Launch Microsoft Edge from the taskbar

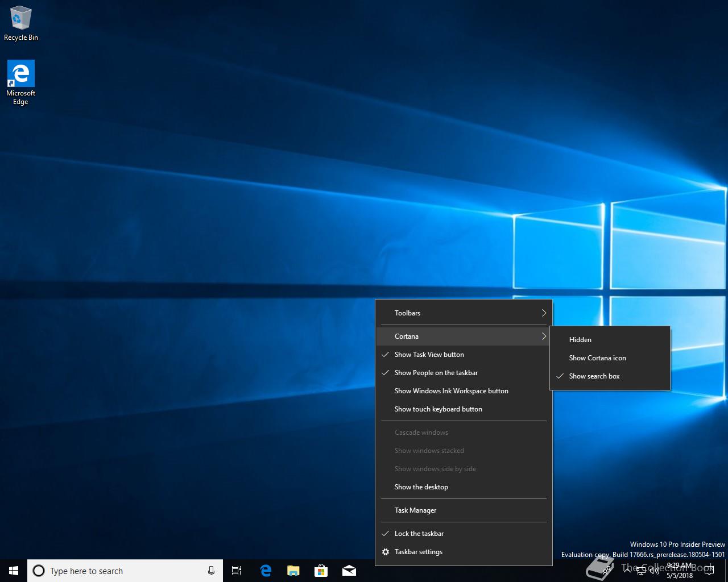[x=266, y=571]
